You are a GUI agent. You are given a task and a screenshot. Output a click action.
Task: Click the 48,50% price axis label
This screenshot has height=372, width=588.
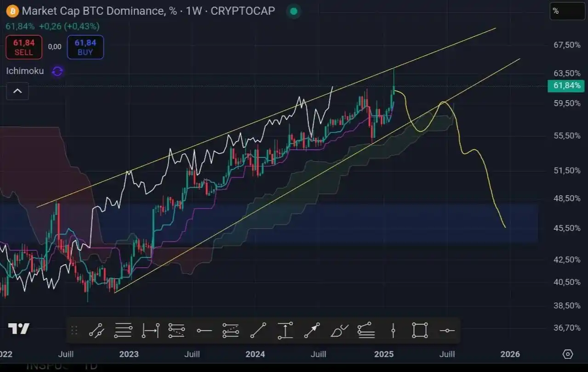[567, 198]
